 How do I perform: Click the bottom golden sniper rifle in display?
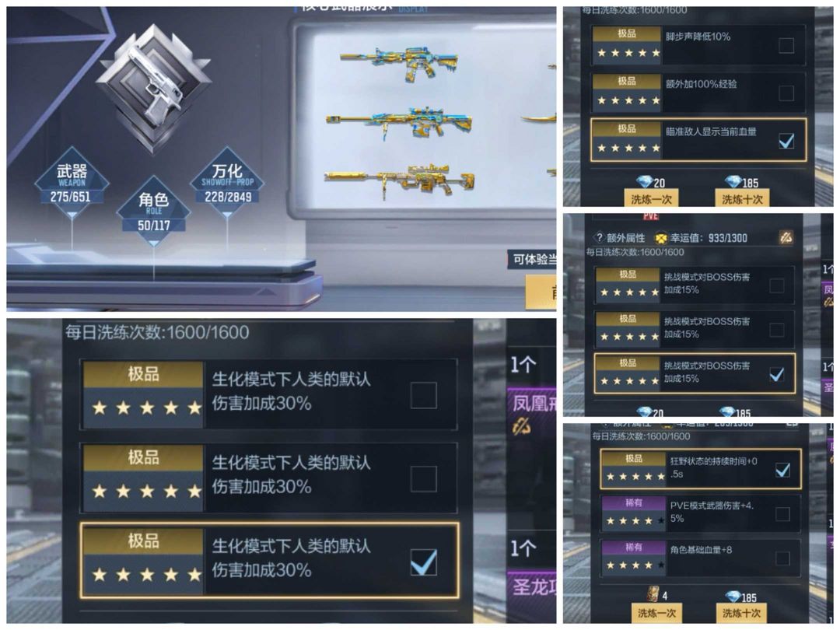399,180
